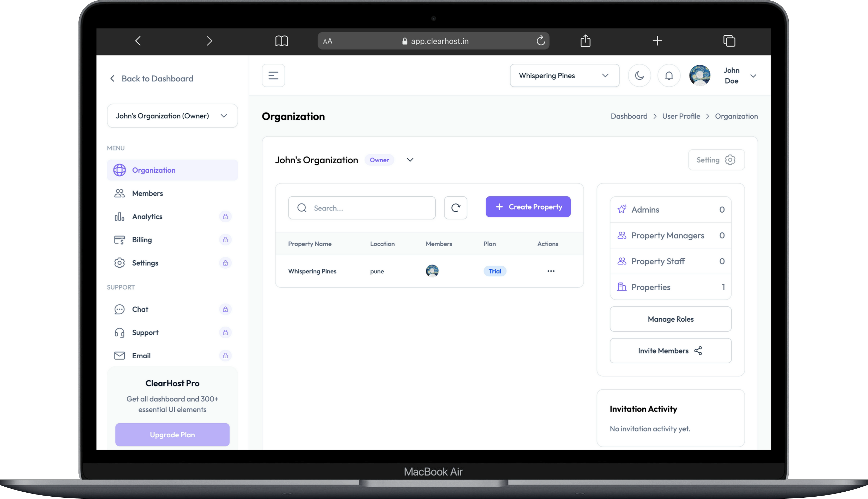Open Chat in the support section

point(172,309)
